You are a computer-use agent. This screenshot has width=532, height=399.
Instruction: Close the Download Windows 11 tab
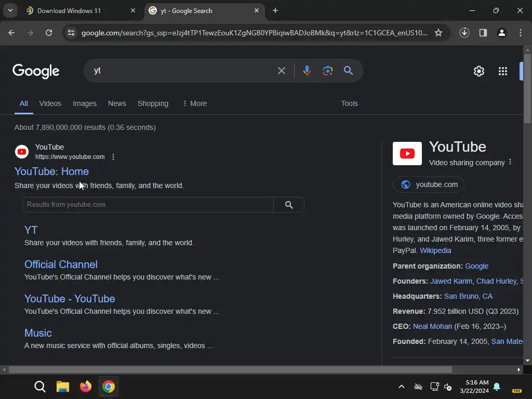(133, 10)
